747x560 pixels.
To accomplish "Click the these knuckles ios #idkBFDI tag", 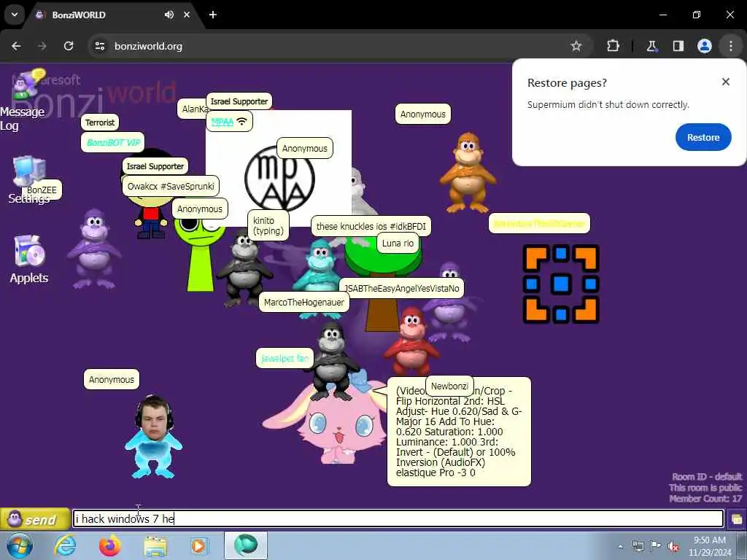I will coord(371,226).
